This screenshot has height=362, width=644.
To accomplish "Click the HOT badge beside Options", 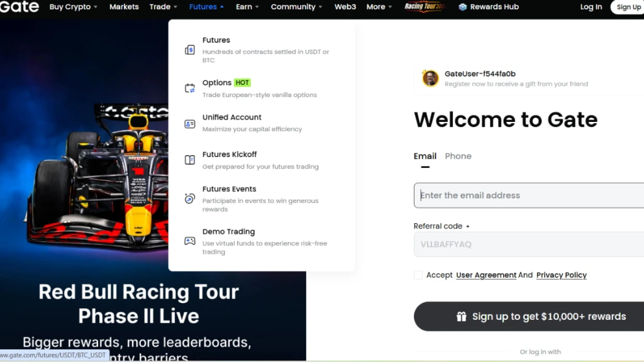I will coord(242,82).
